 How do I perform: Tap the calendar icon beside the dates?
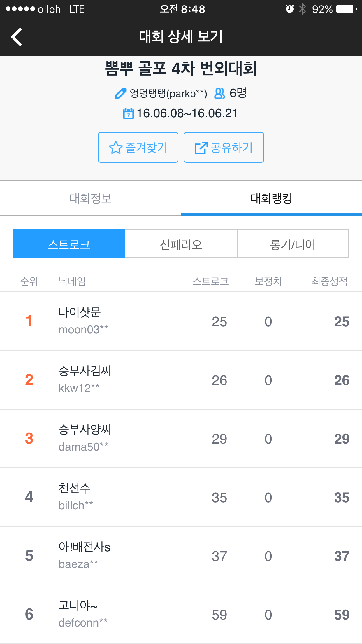pyautogui.click(x=128, y=113)
